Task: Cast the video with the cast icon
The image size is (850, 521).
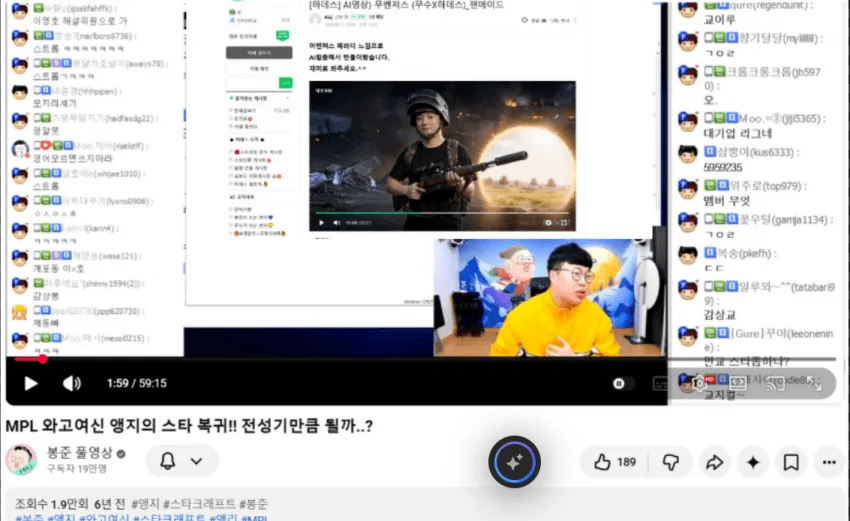Action: tap(776, 383)
